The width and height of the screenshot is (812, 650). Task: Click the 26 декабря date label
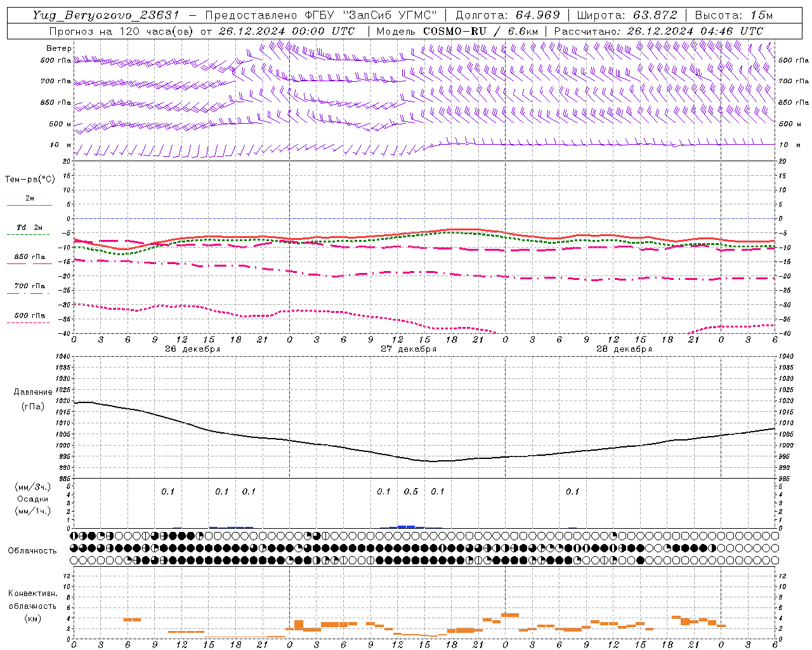point(193,349)
